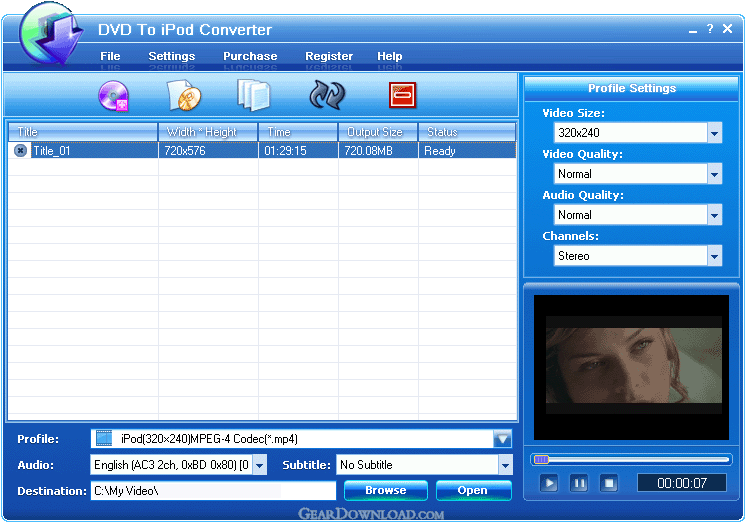Click the copy documents toolbar icon
This screenshot has width=745, height=523.
pos(254,95)
